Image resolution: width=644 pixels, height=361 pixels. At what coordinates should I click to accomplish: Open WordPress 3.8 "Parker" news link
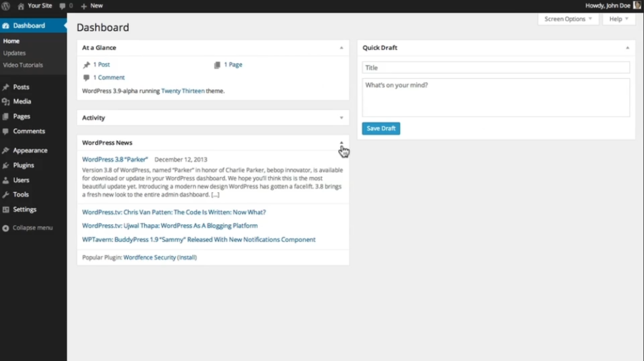coord(115,160)
